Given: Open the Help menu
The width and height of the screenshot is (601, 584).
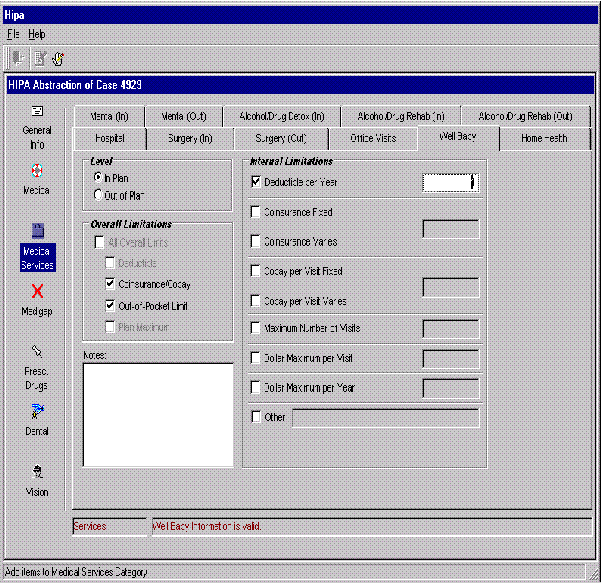Looking at the screenshot, I should pos(37,34).
